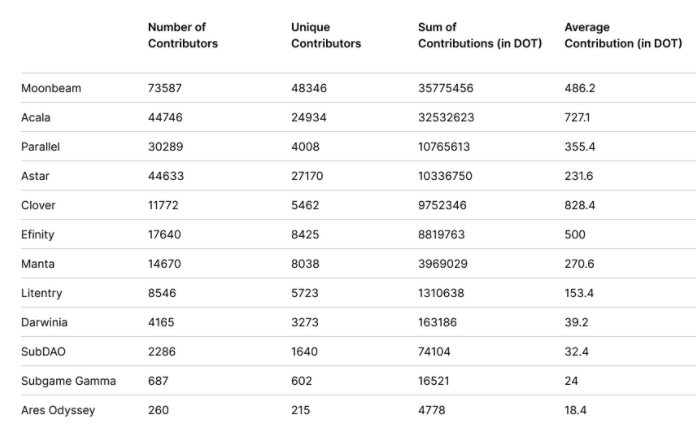Select the Moonbeam row label
Viewport: 696px width, 428px height.
(51, 88)
